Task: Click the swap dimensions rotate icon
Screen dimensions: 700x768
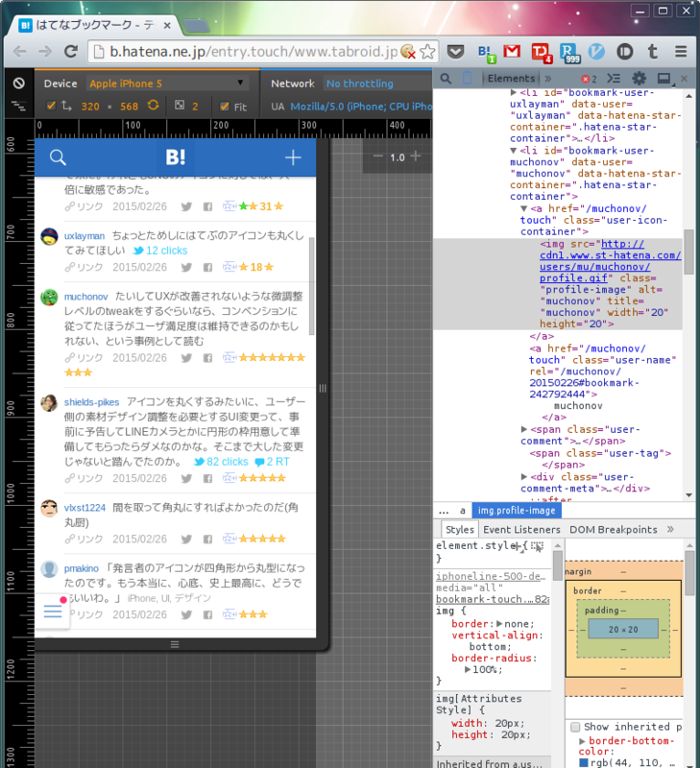Action: point(154,106)
